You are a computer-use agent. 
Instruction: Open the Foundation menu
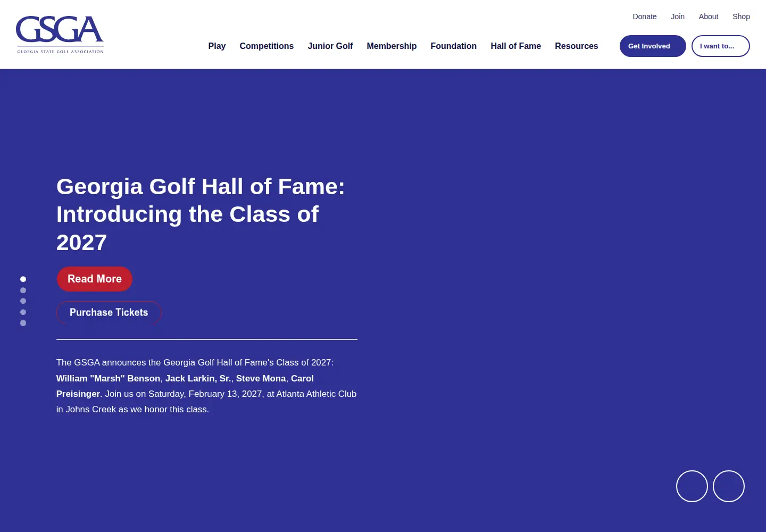pos(453,46)
